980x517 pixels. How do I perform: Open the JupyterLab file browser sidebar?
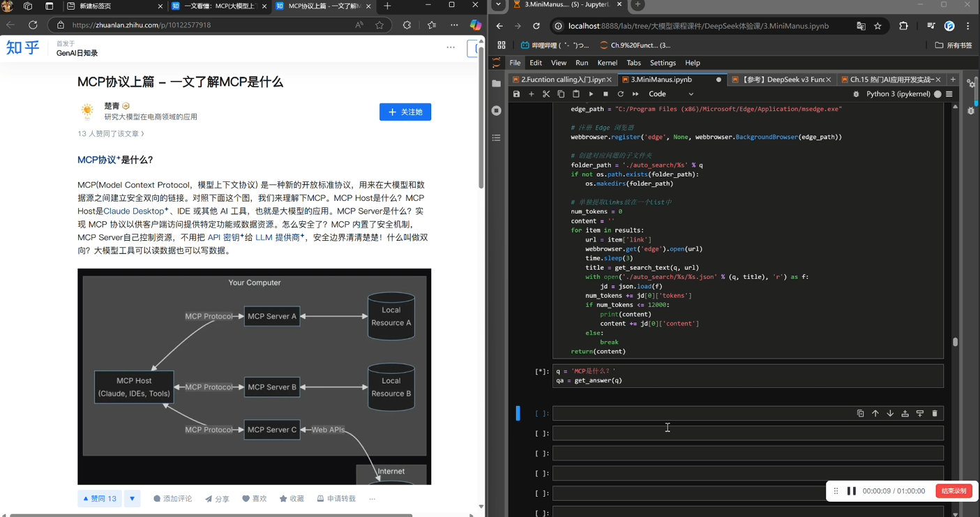(497, 84)
